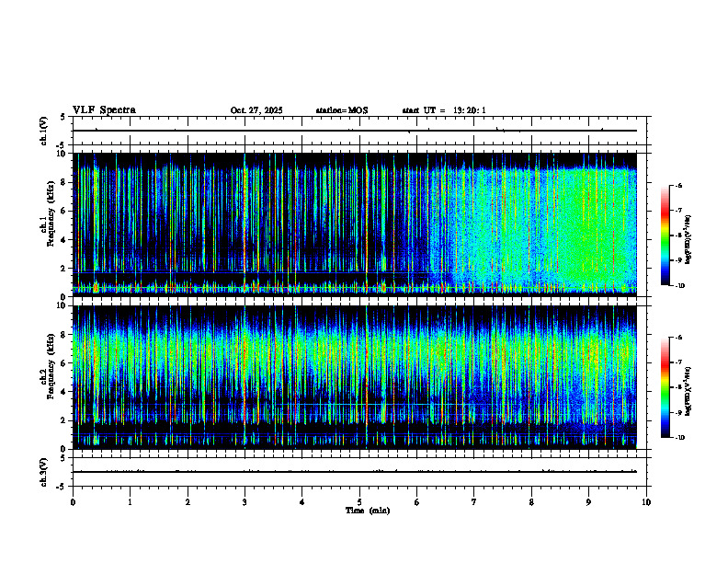
Task: Click time axis tick label "2"
Action: pos(188,502)
